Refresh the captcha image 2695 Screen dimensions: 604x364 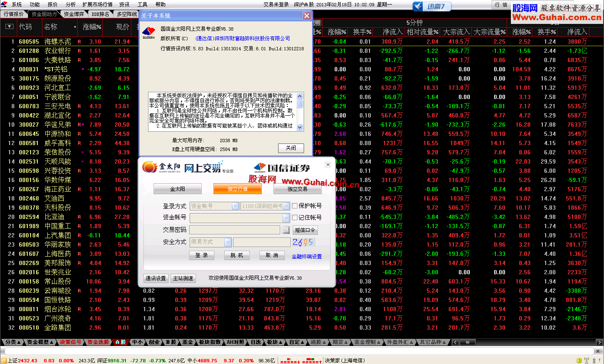click(x=303, y=242)
